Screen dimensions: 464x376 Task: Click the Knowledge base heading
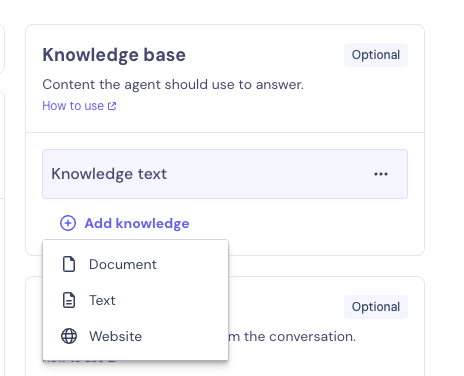point(114,55)
